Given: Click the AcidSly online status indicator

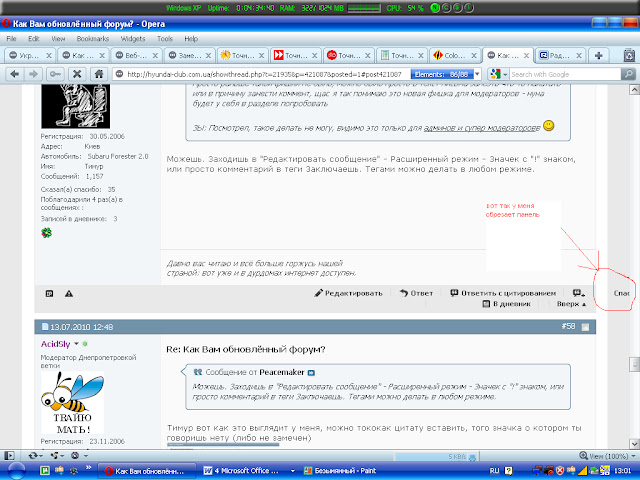Looking at the screenshot, I should click(85, 344).
